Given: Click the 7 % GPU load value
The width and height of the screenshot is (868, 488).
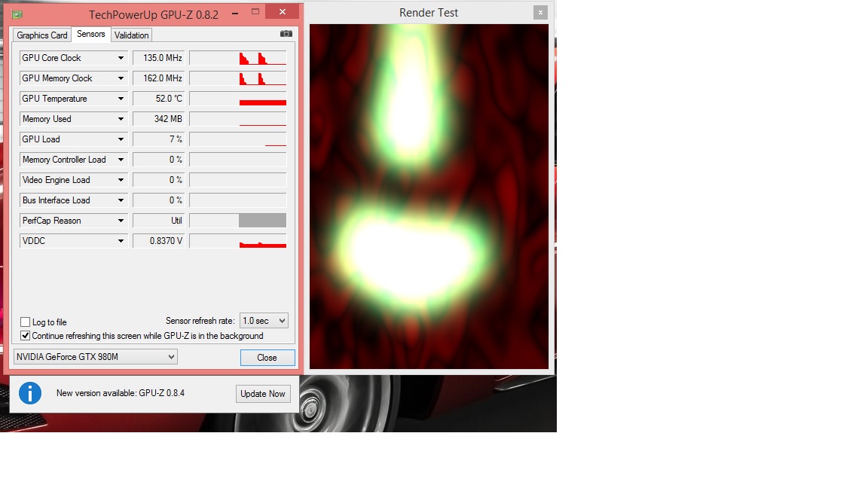Looking at the screenshot, I should (x=158, y=139).
